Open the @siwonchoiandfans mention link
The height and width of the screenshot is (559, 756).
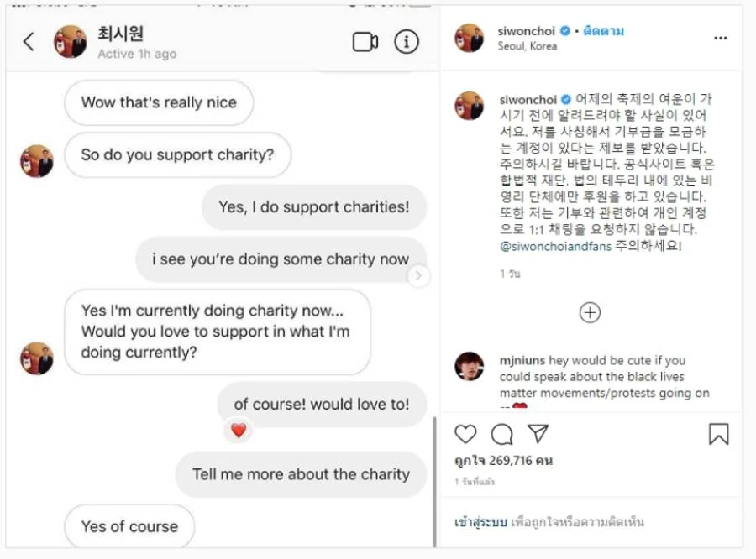coord(555,246)
